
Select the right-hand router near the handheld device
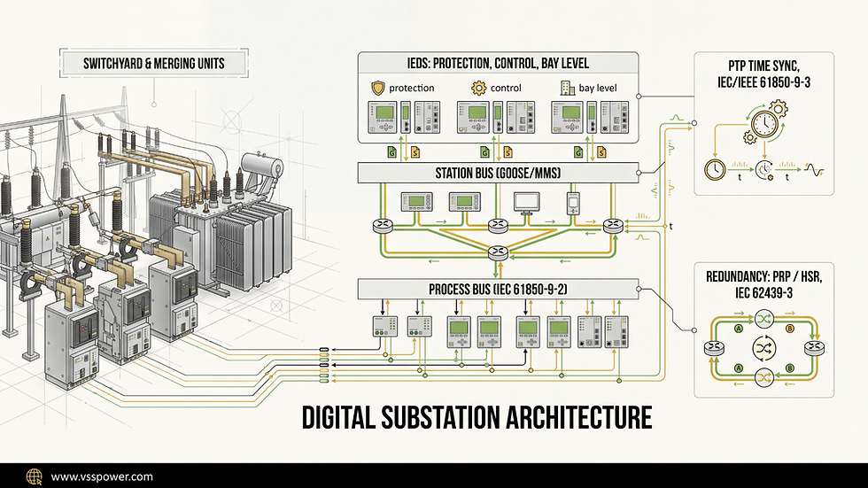(613, 225)
